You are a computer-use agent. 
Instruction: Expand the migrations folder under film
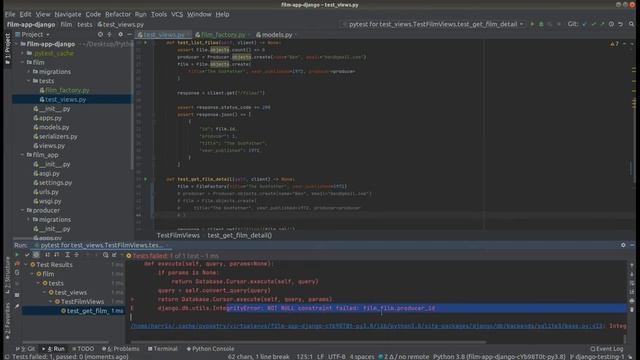(29, 71)
